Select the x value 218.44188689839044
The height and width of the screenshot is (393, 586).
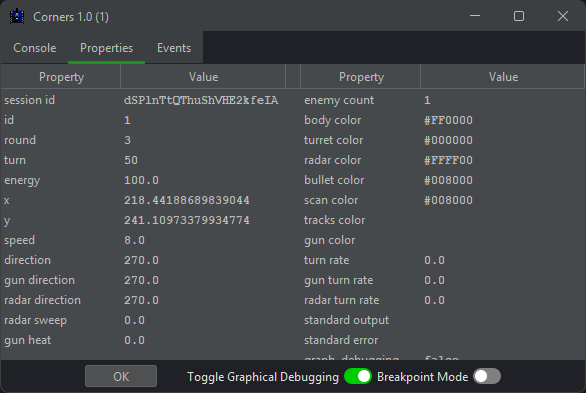click(187, 200)
